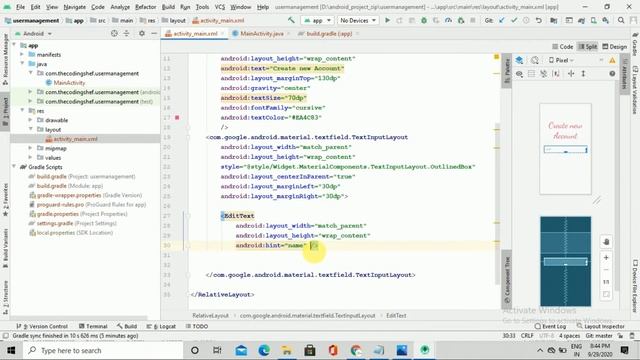Click the Git commit checkmark icon
Viewport: 640px width, 360px height.
coord(514,20)
